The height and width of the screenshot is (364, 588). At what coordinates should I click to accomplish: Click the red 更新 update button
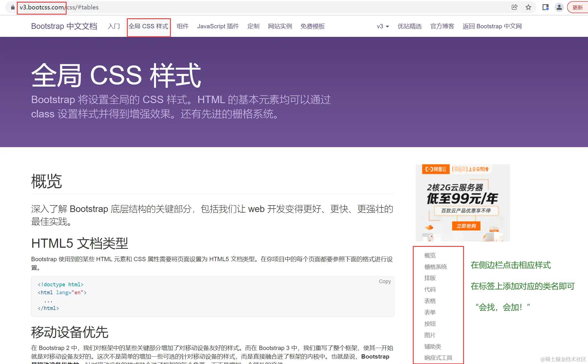tap(577, 7)
